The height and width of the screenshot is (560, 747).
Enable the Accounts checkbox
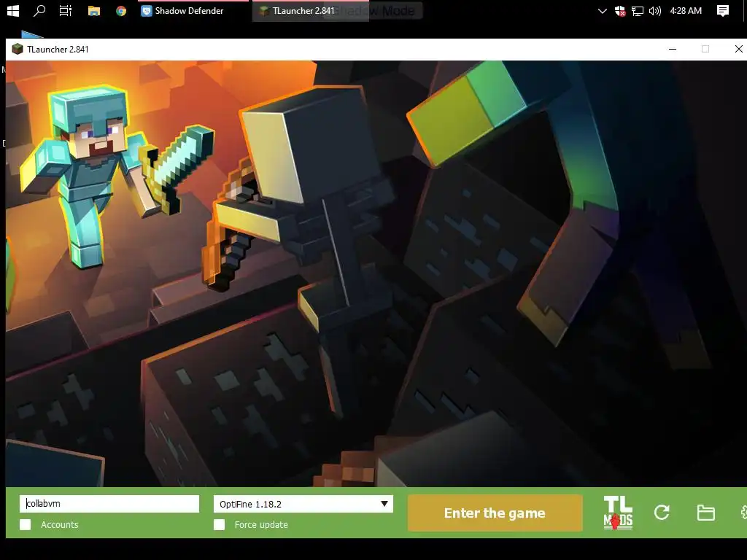click(26, 524)
